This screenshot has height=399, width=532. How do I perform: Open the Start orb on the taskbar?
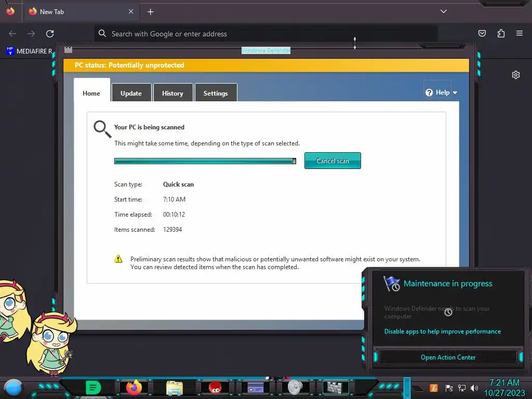[13, 388]
